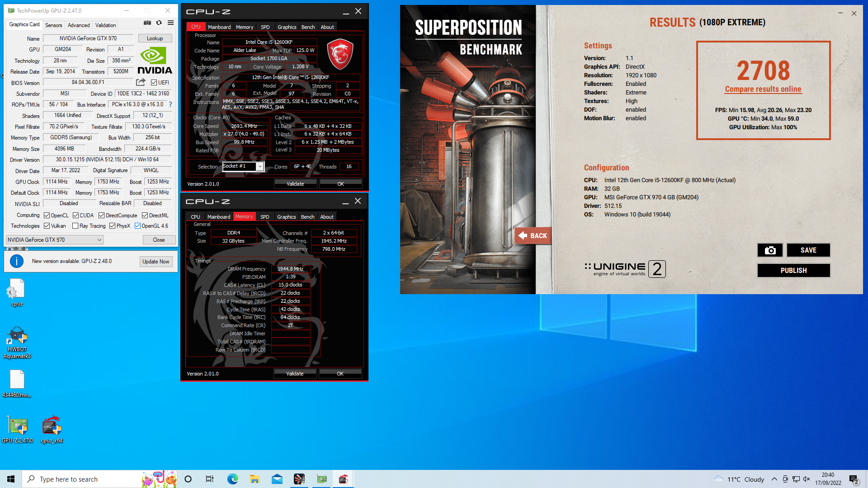The width and height of the screenshot is (868, 488).
Task: Launch Microsoft Edge from taskbar
Action: (232, 479)
